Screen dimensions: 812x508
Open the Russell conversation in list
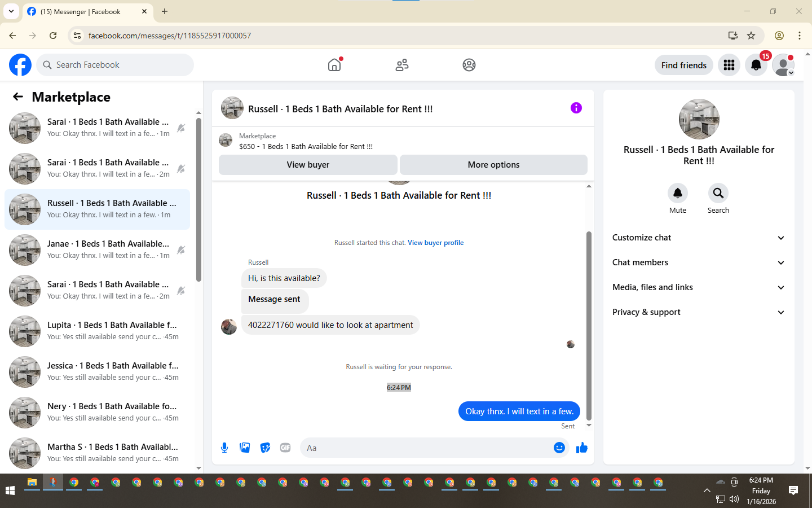(97, 209)
